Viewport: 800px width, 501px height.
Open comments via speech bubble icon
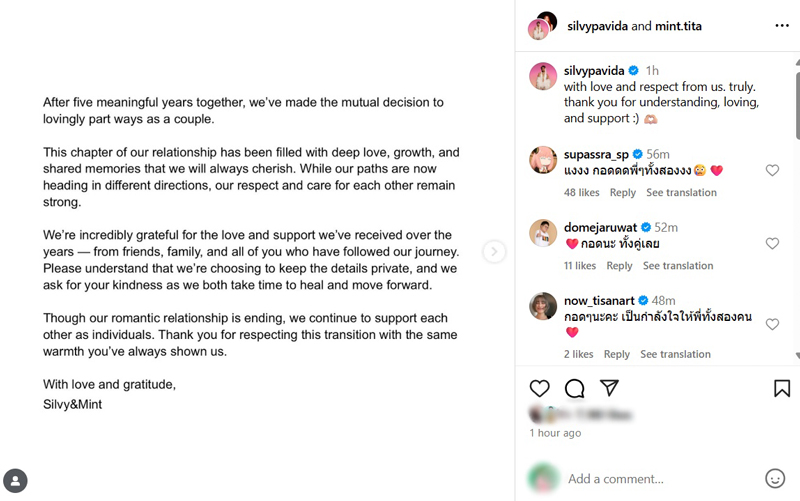tap(574, 388)
